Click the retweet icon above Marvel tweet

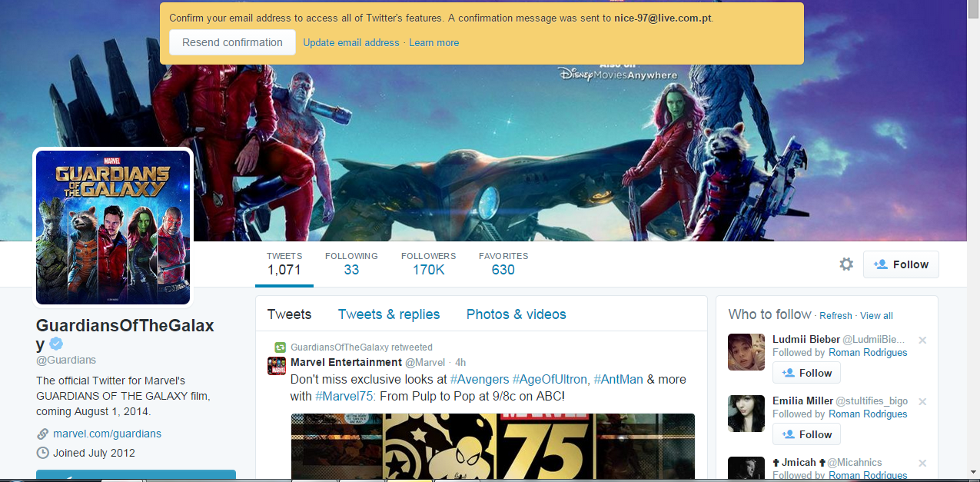click(281, 347)
